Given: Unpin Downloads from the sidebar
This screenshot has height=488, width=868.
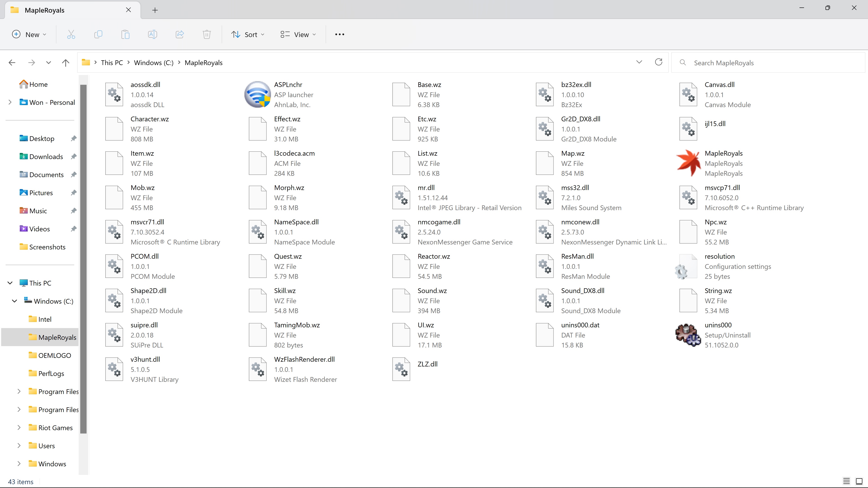Looking at the screenshot, I should coord(74,156).
